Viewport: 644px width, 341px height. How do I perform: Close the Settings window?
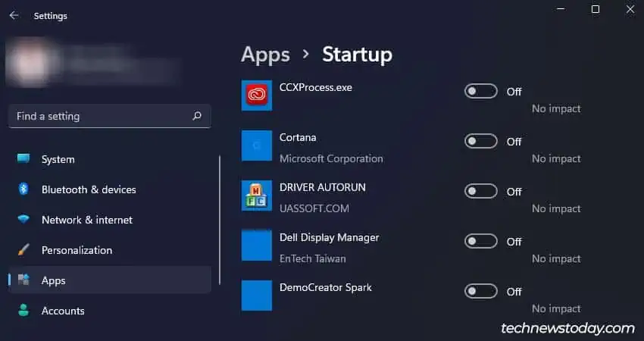(x=630, y=9)
